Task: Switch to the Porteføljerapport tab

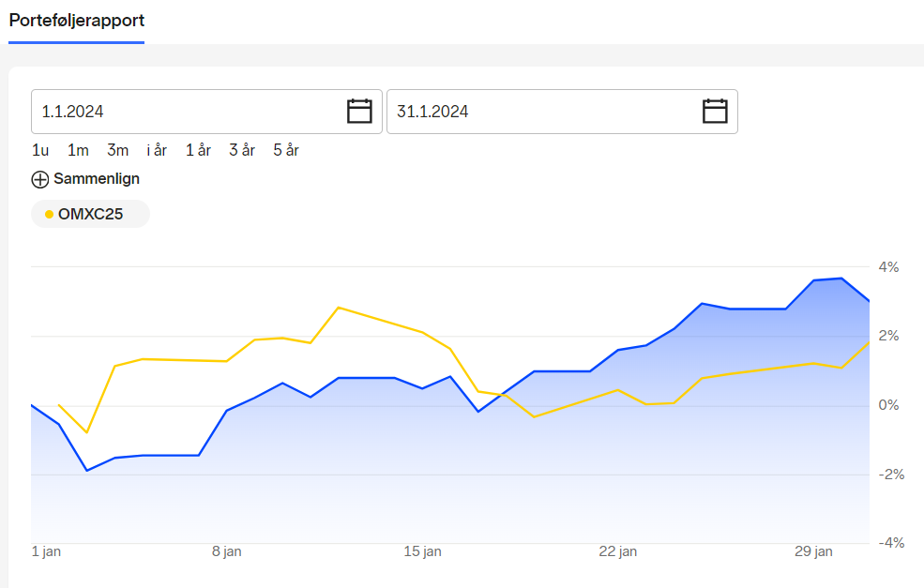Action: [x=77, y=21]
